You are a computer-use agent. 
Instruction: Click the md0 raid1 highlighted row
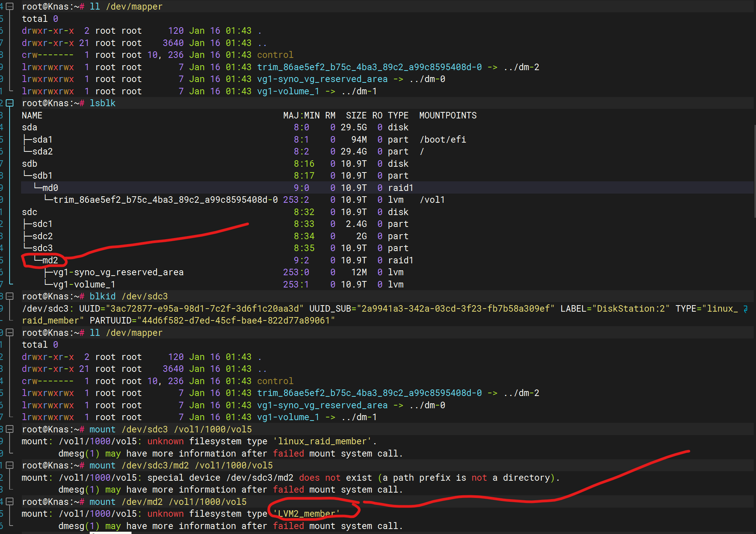50,188
